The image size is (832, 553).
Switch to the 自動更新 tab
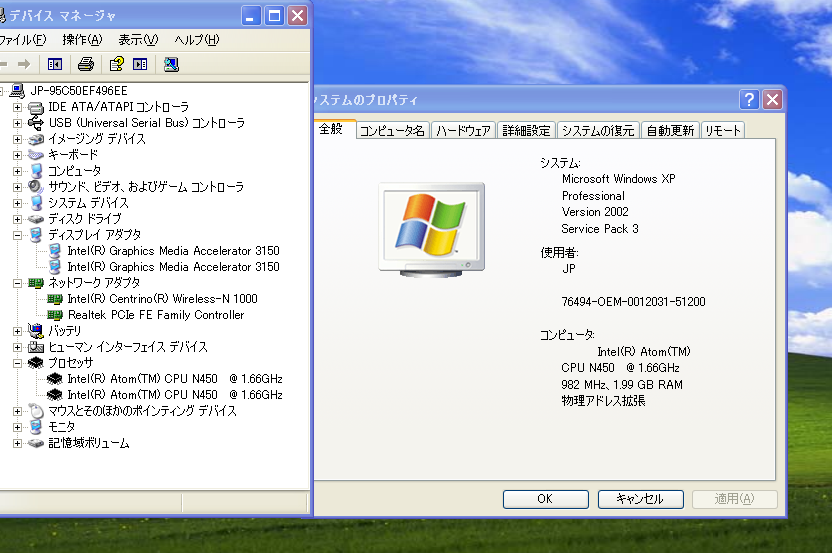(x=670, y=131)
